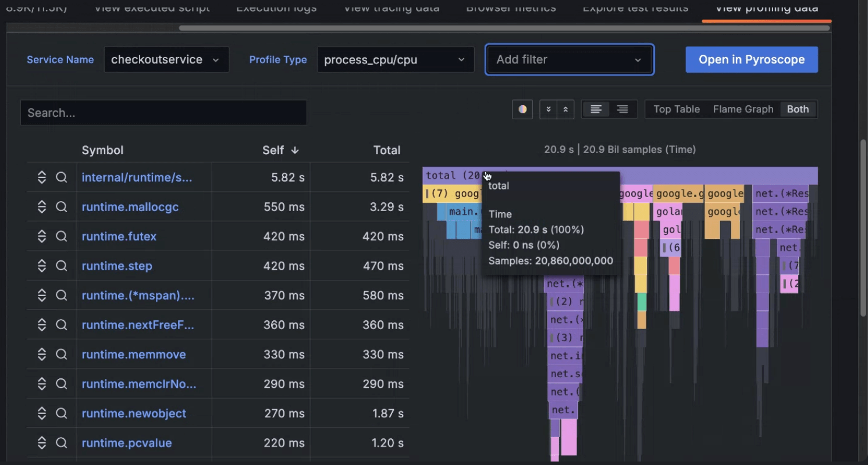Collapse all flame graph levels with double-down chevron
Image resolution: width=868 pixels, height=465 pixels.
coord(547,109)
